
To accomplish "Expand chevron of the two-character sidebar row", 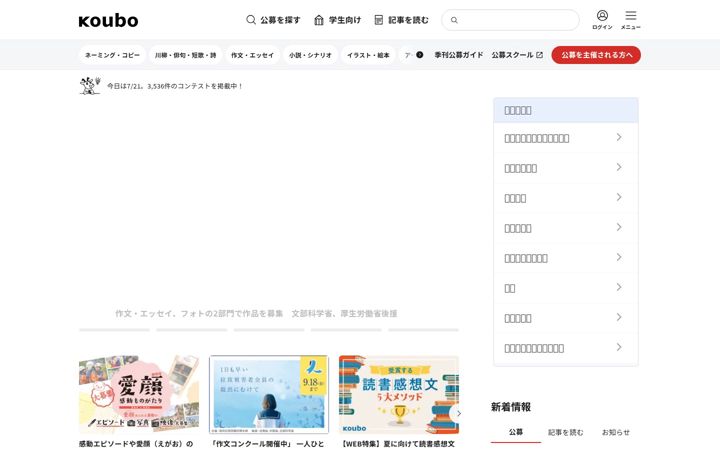I will 619,287.
